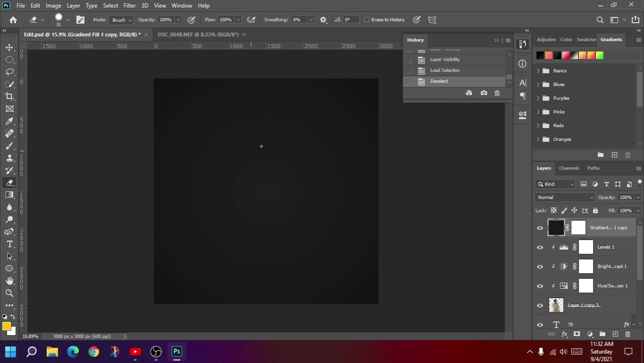Screen dimensions: 644x363
Task: Select the Levels 1 layer name
Action: click(x=606, y=247)
